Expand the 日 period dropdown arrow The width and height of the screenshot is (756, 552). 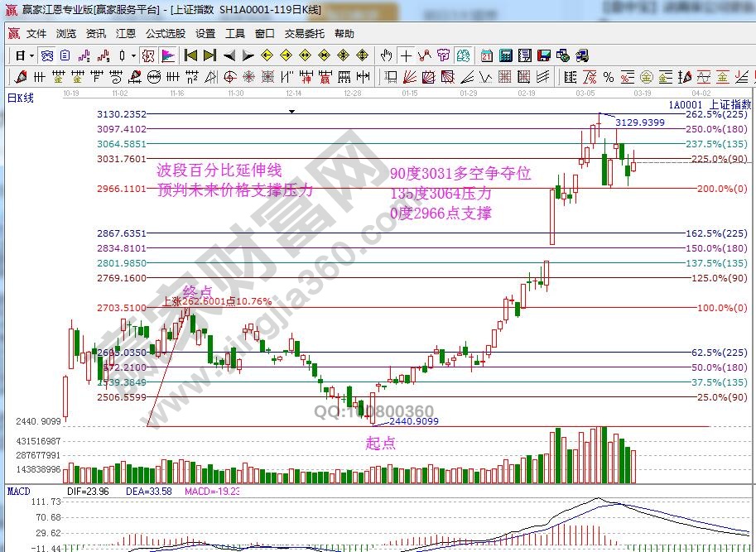point(31,55)
